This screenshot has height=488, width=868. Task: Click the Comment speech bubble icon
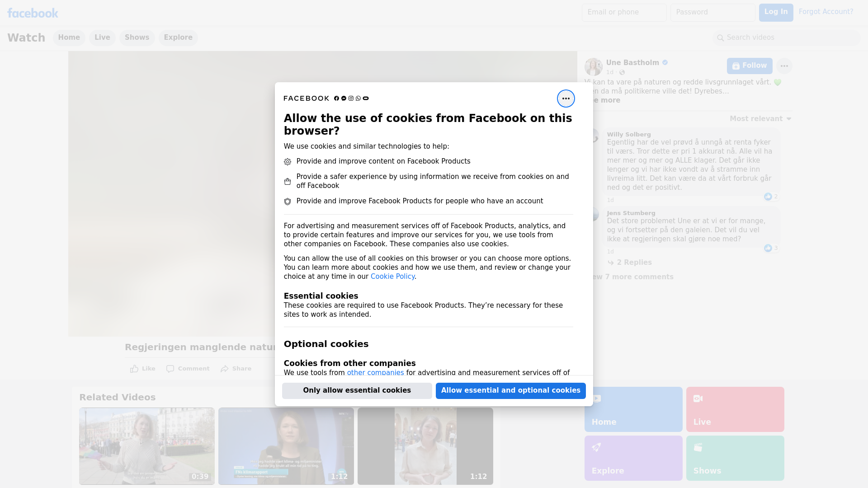click(170, 369)
